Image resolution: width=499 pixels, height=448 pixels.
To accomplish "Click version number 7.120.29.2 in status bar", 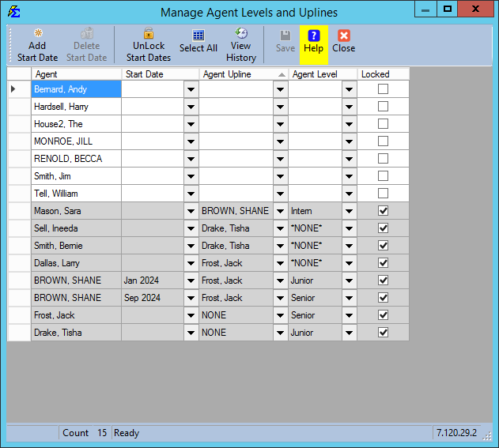I will [456, 433].
